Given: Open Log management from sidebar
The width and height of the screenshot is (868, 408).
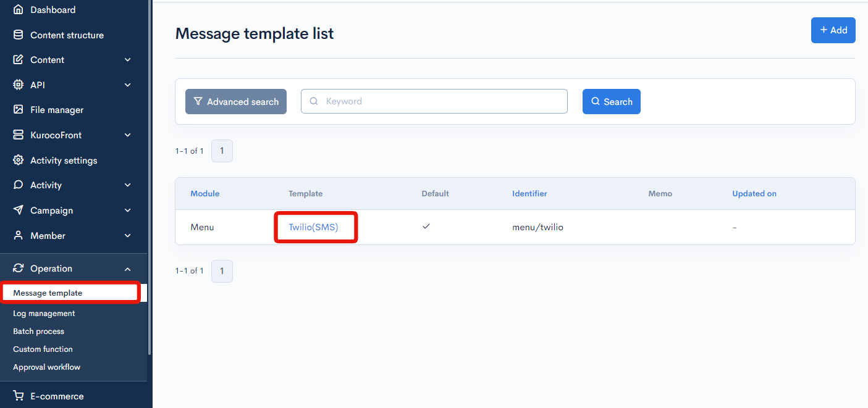Looking at the screenshot, I should [x=44, y=313].
